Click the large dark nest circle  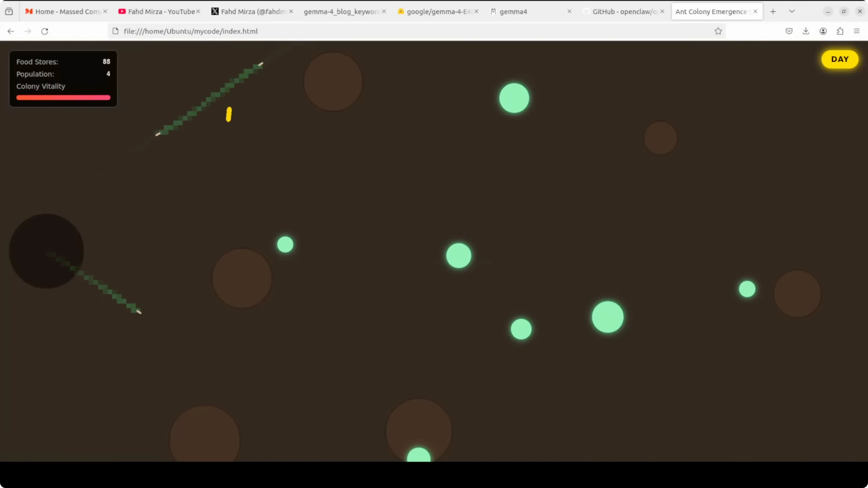click(x=46, y=251)
